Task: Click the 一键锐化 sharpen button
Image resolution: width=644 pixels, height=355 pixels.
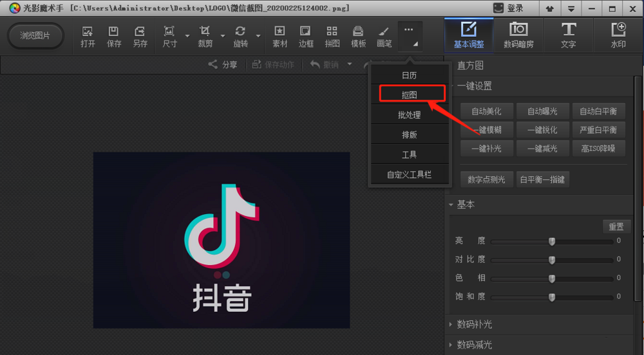Action: [x=542, y=130]
